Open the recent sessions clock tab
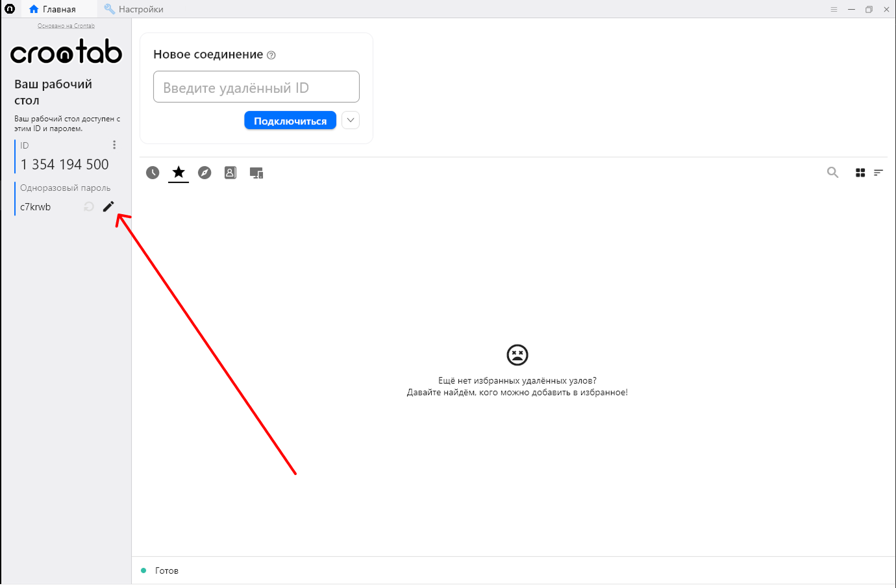Viewport: 896px width, 588px height. coord(153,173)
